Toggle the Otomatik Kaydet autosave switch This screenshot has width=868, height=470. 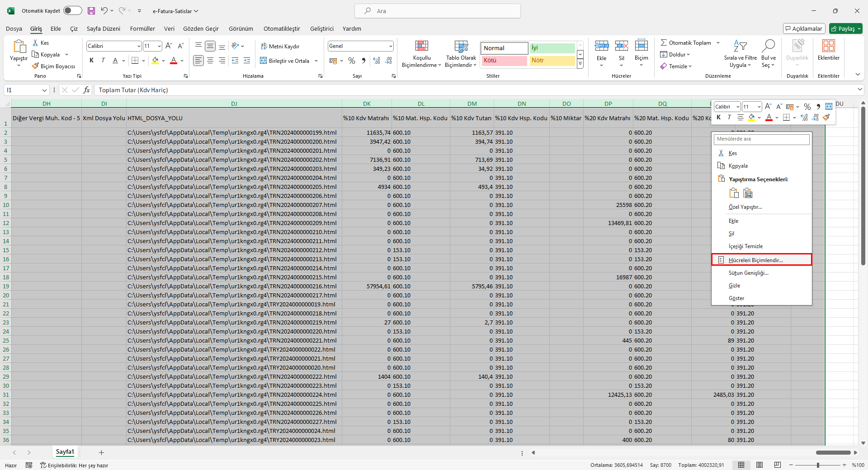(72, 11)
